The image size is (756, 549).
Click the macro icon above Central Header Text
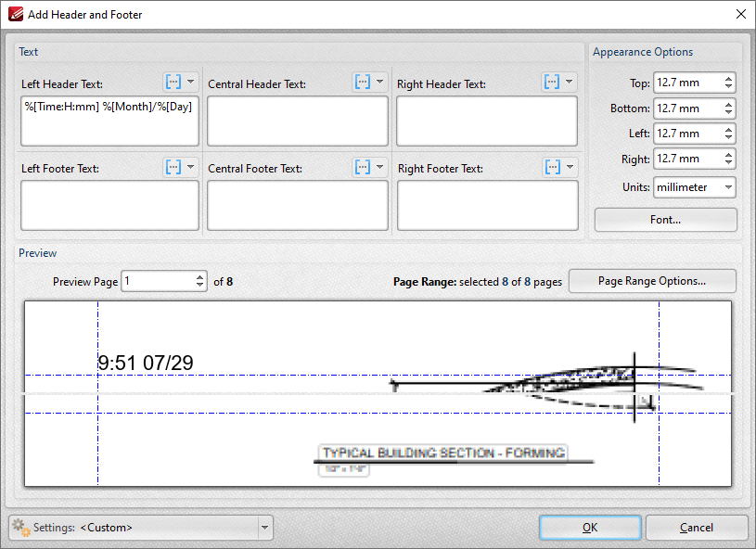click(363, 82)
